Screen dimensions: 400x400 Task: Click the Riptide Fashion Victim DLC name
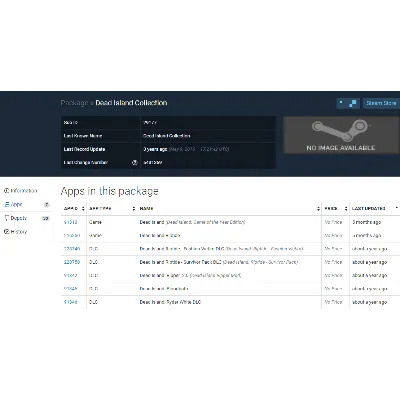coord(221,249)
